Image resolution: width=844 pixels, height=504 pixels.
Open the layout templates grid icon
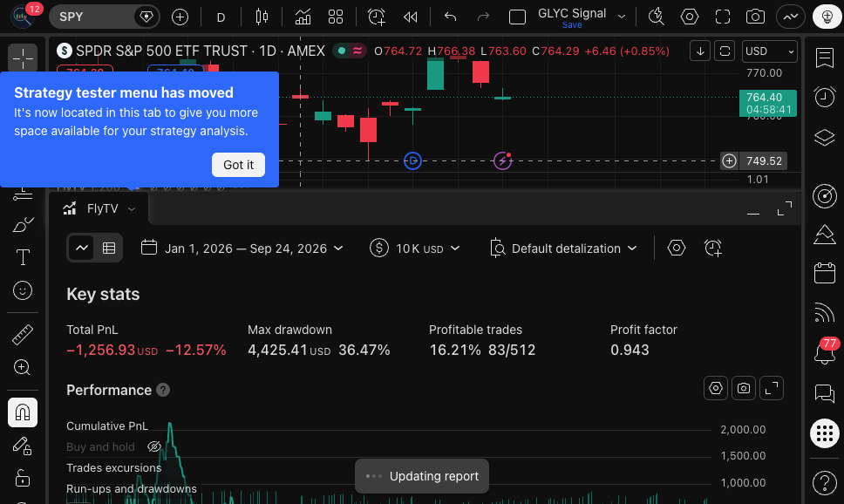click(x=336, y=17)
